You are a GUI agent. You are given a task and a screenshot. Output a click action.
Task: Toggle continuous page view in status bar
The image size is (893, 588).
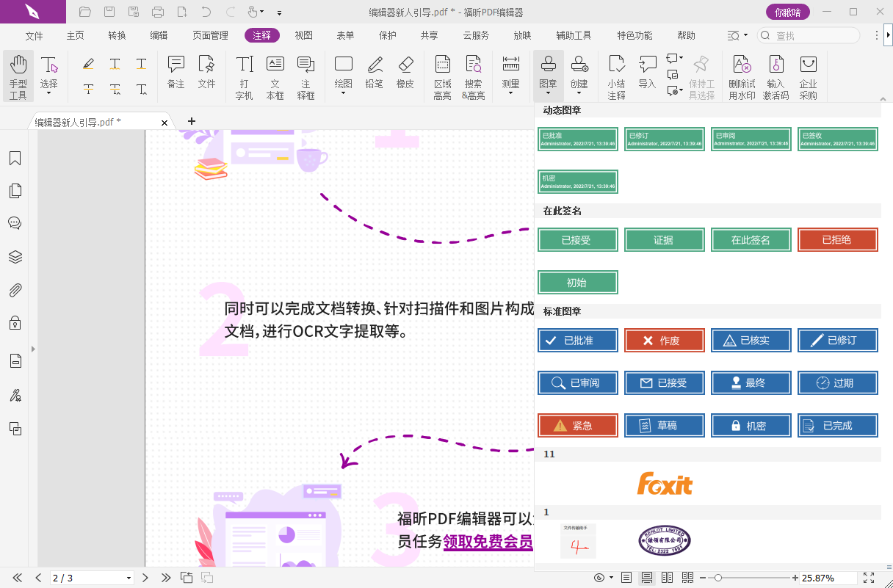[647, 578]
